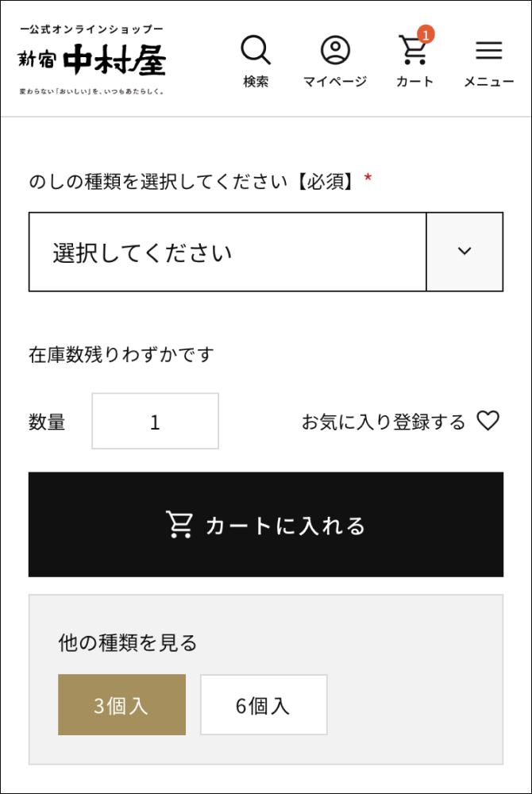The height and width of the screenshot is (794, 532).
Task: Open search via magnifying glass icon
Action: tap(256, 51)
